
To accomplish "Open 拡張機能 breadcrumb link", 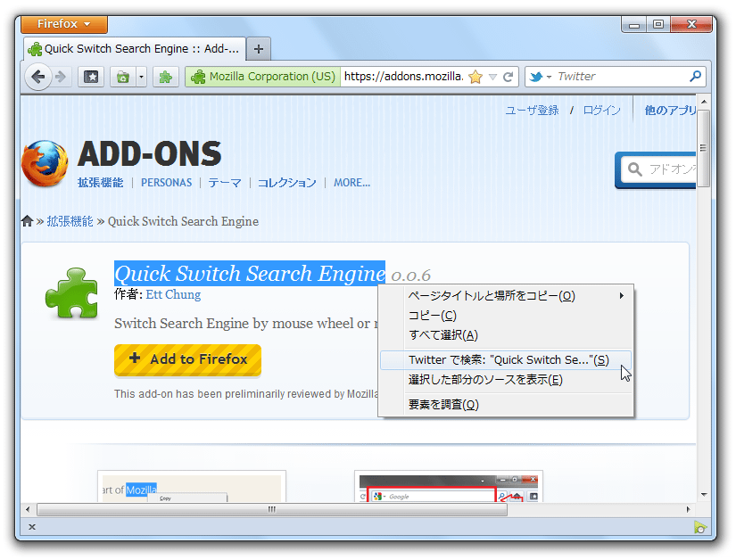I will point(70,221).
